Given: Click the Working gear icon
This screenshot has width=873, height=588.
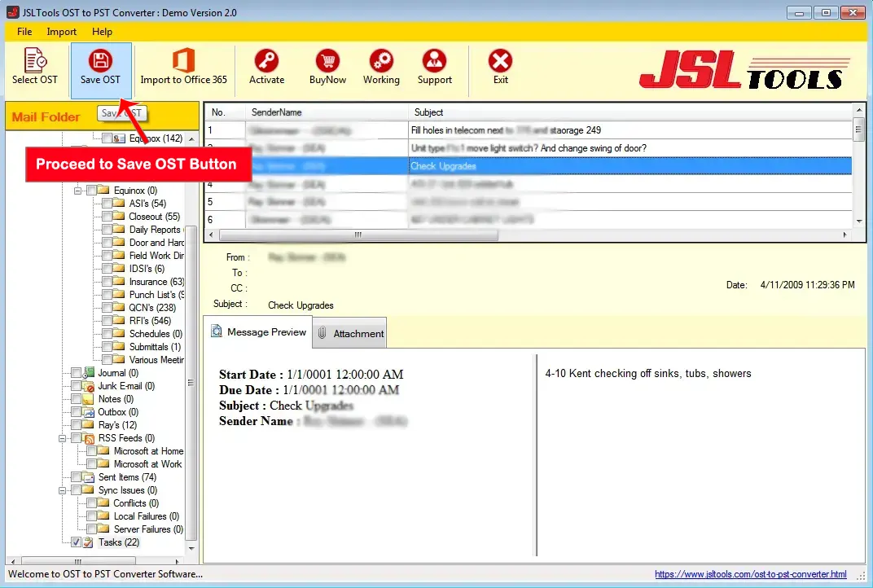Looking at the screenshot, I should 381,67.
